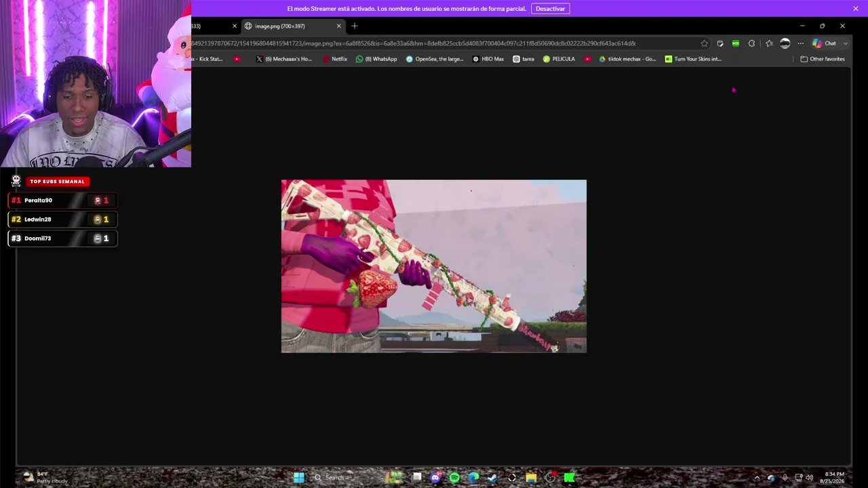Open the browser Settings and more menu
The height and width of the screenshot is (488, 868).
point(801,43)
